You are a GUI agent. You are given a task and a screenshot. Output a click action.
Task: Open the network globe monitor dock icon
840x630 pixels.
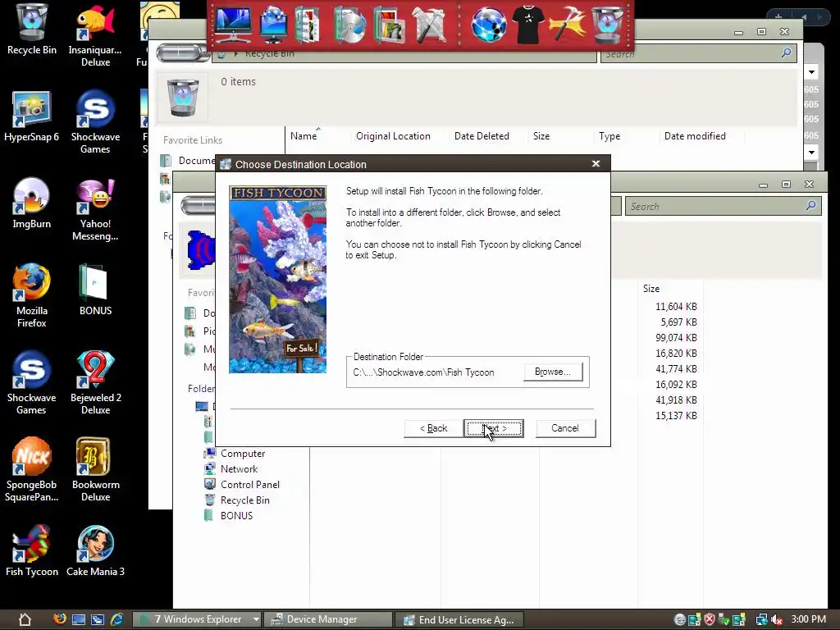tap(274, 24)
